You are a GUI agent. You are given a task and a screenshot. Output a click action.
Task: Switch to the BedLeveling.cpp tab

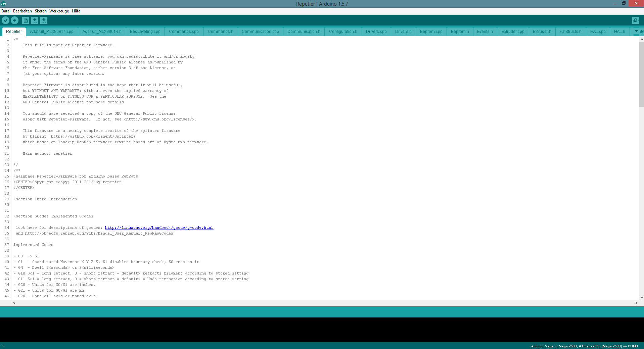145,32
